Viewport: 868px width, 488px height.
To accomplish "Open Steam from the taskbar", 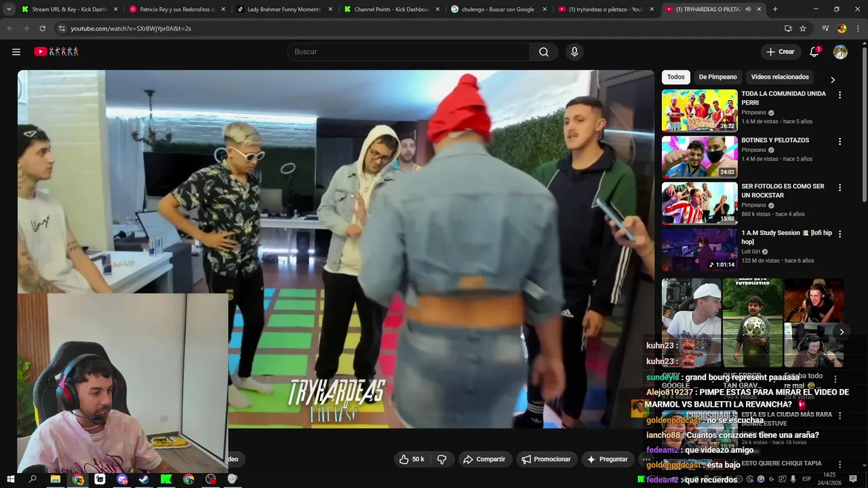I will tap(144, 479).
